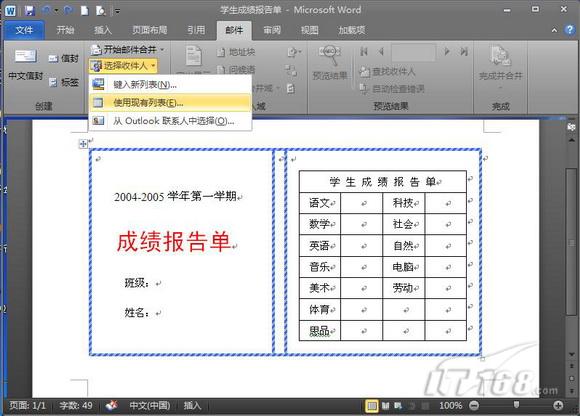This screenshot has width=580, height=416.
Task: Redo action in Quick Access Toolbar
Action: (x=68, y=10)
